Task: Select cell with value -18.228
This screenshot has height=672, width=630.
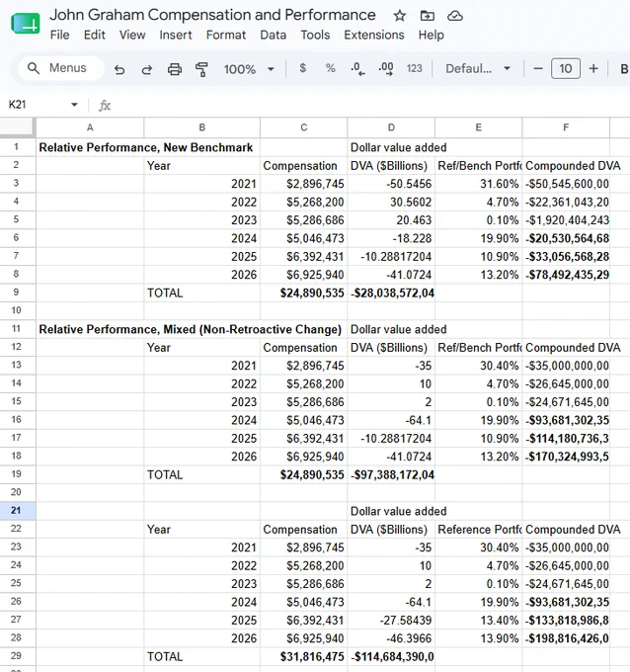Action: (x=391, y=238)
